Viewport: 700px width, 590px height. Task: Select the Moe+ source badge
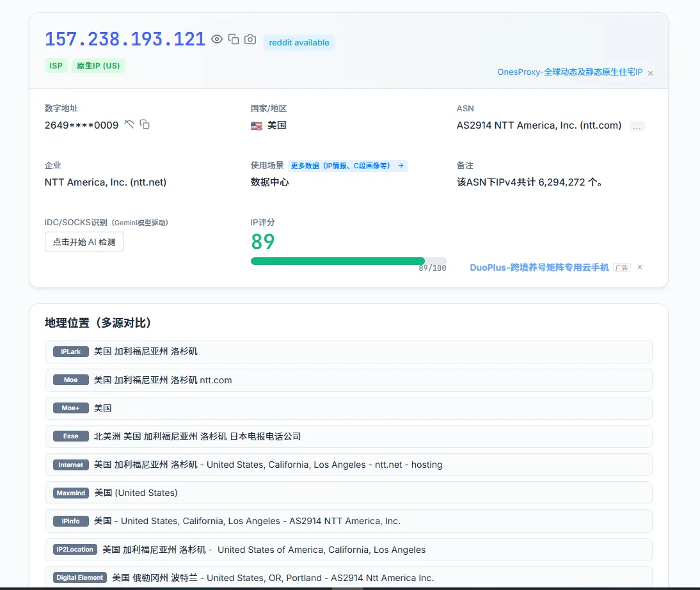tap(70, 408)
